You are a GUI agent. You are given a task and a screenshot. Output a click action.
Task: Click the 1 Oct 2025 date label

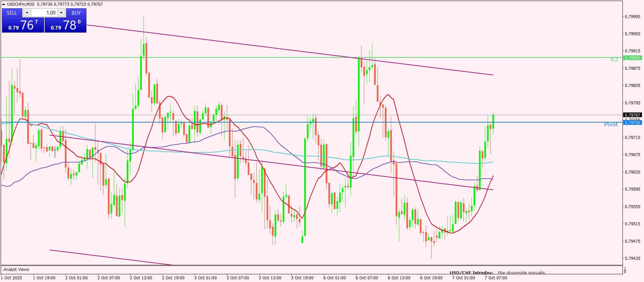11,278
